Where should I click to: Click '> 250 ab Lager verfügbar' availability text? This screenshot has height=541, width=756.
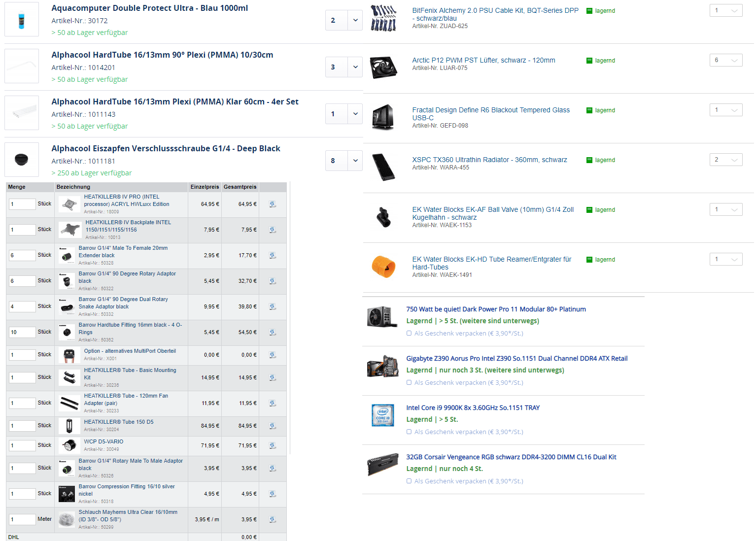(92, 173)
